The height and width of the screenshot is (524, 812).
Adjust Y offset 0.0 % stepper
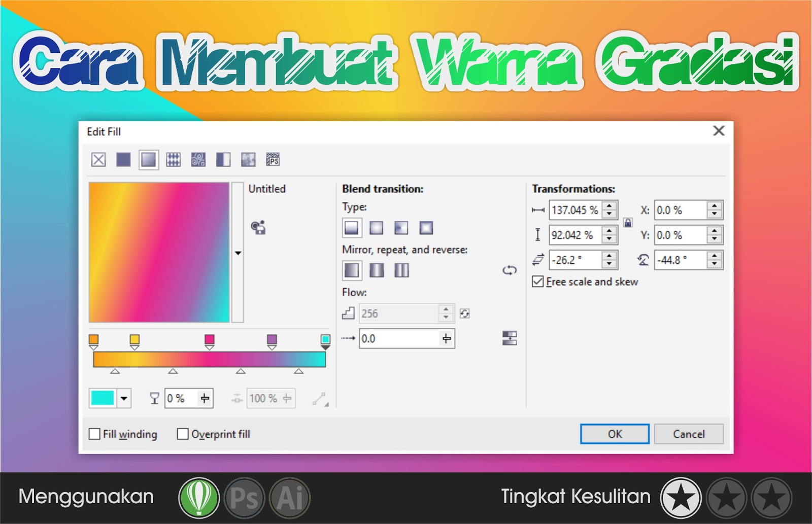coord(715,235)
